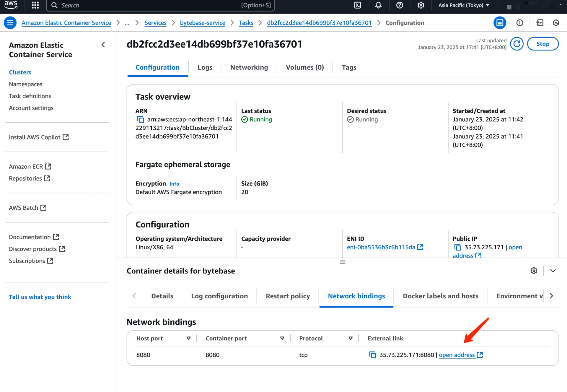Copy the Public IP 35.73.225.171
This screenshot has width=567, height=392.
tap(457, 247)
